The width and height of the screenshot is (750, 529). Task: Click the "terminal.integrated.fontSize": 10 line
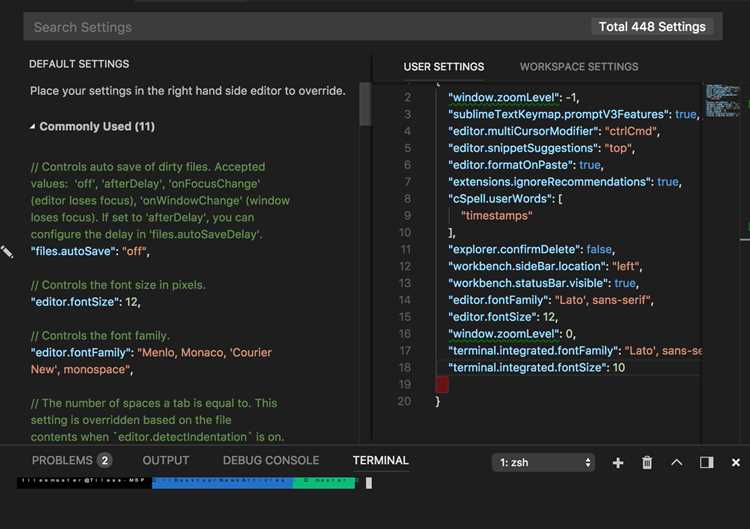tap(536, 367)
